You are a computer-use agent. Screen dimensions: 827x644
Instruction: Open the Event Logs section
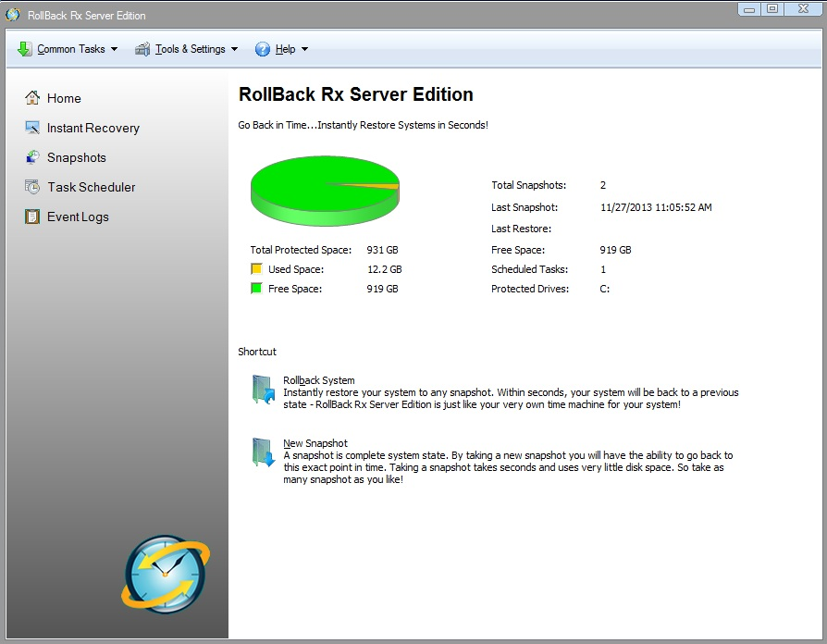pyautogui.click(x=78, y=217)
